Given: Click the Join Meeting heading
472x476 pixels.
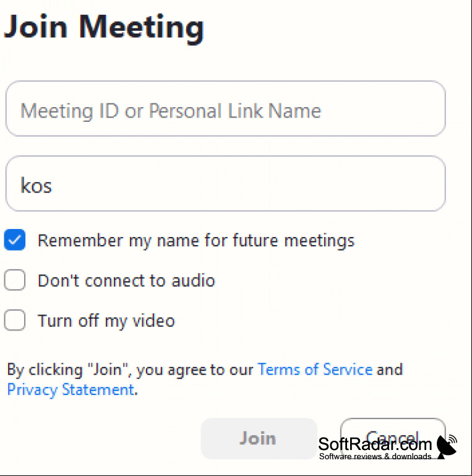Looking at the screenshot, I should [x=104, y=28].
